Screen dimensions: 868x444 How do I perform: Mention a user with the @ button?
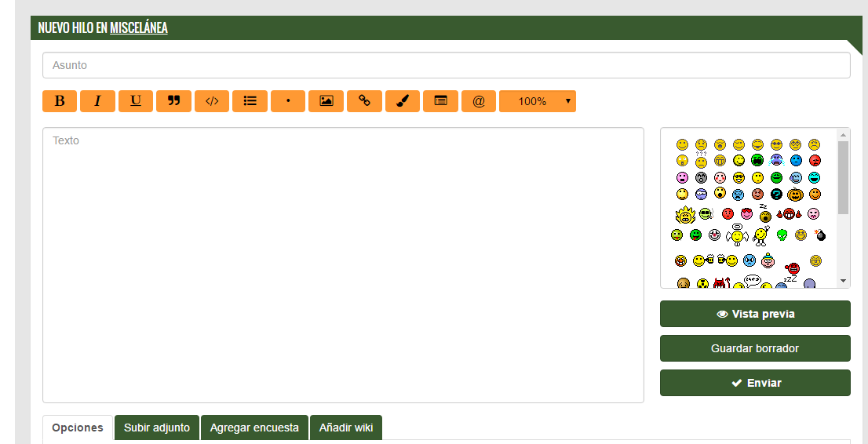click(479, 100)
